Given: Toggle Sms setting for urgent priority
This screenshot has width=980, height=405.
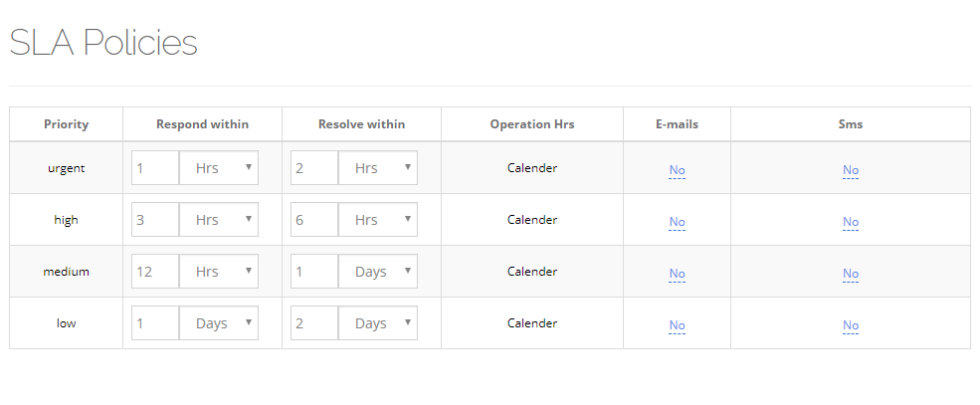Looking at the screenshot, I should pos(851,170).
